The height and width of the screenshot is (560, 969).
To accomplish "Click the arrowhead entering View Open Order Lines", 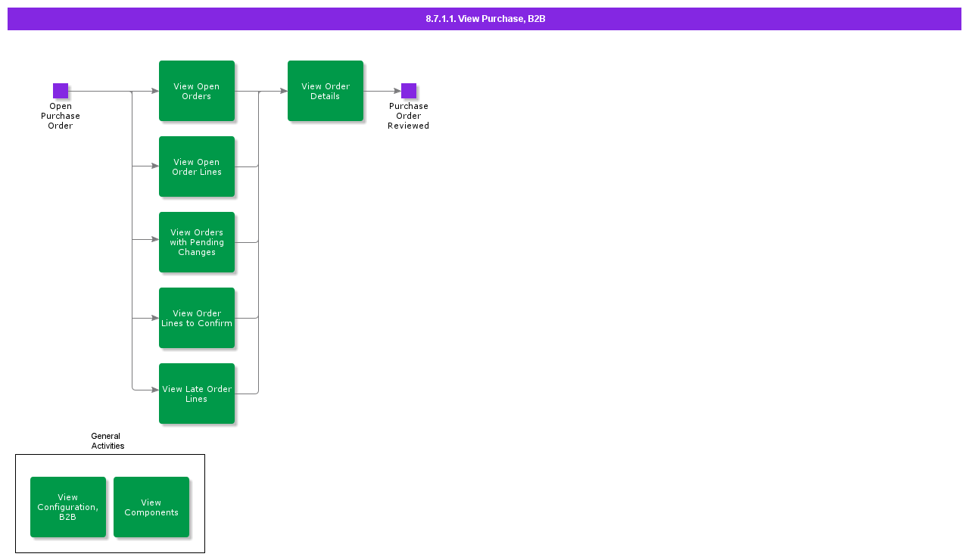I will pyautogui.click(x=154, y=166).
